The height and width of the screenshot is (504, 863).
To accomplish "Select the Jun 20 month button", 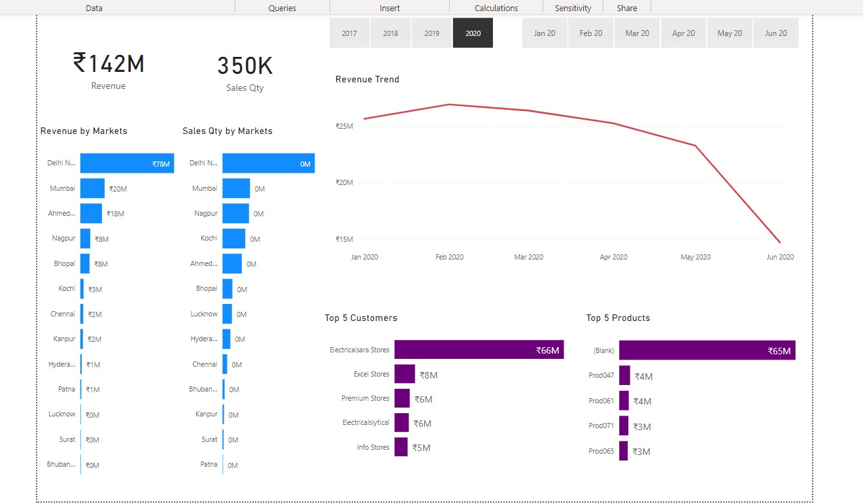I will pos(776,32).
